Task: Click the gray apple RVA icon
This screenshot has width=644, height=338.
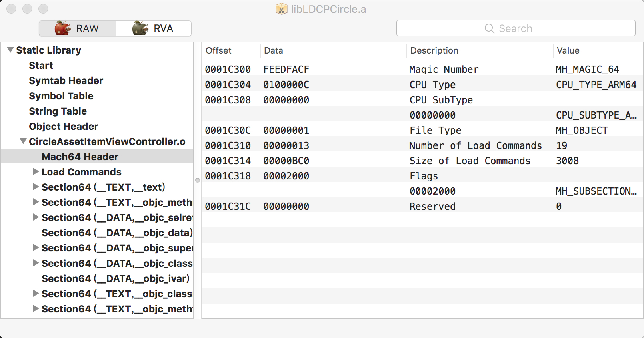Action: pyautogui.click(x=140, y=28)
